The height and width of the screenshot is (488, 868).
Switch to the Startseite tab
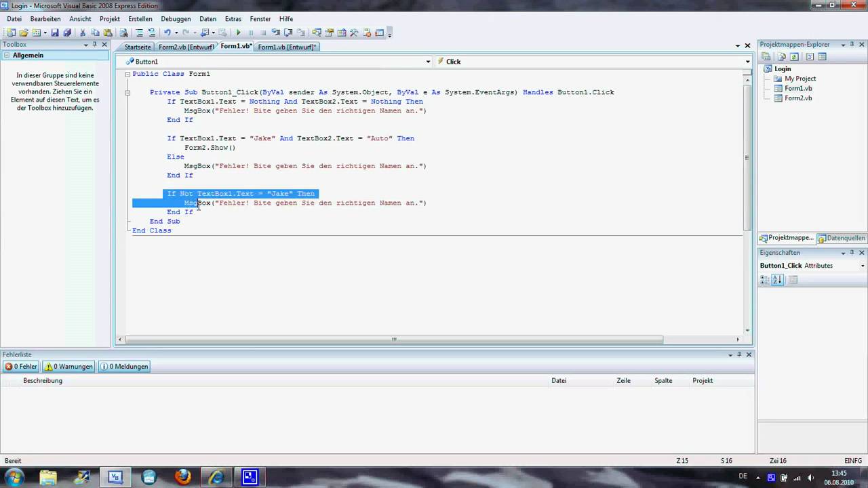tap(138, 47)
